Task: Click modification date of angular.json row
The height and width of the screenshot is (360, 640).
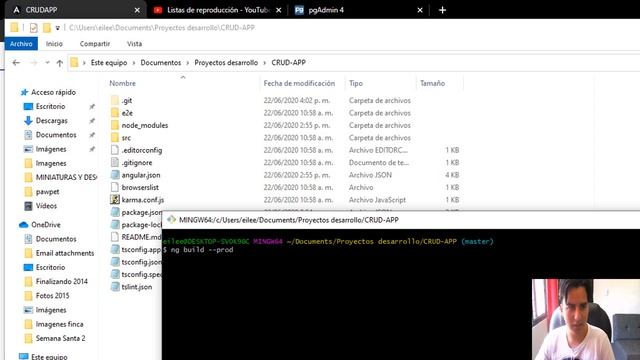Action: pos(297,175)
